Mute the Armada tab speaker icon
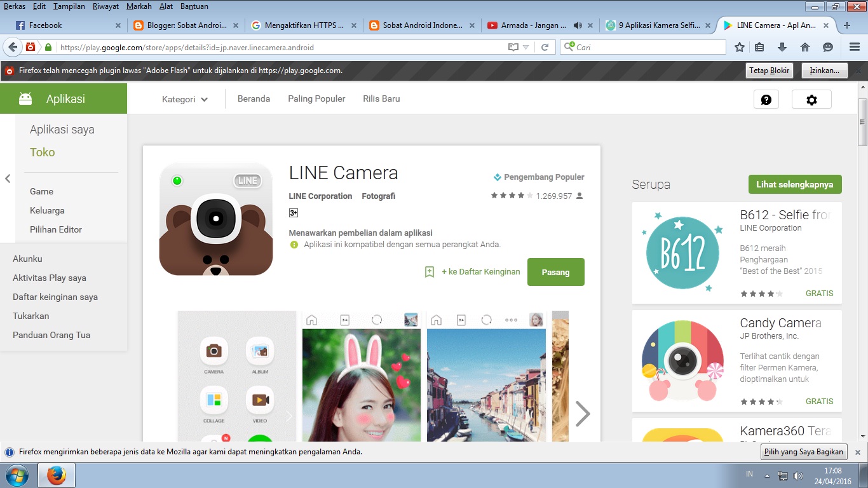 [578, 25]
